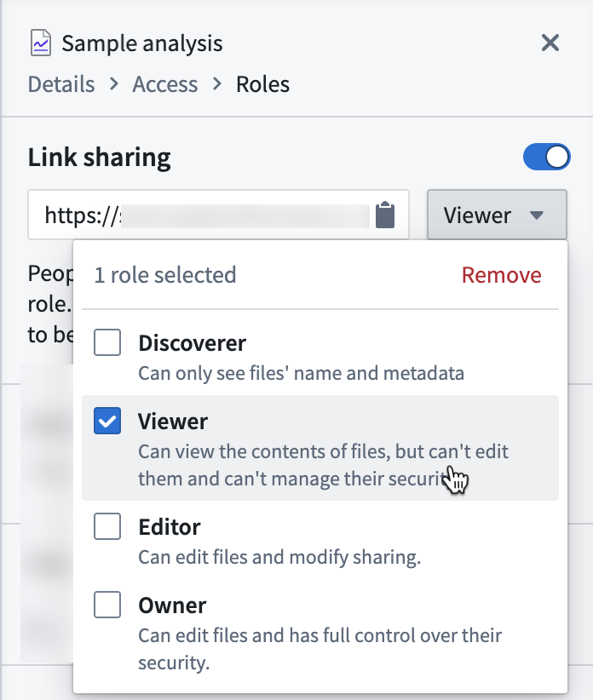Copy the share link with the clipboard icon
This screenshot has width=593, height=700.
click(385, 215)
